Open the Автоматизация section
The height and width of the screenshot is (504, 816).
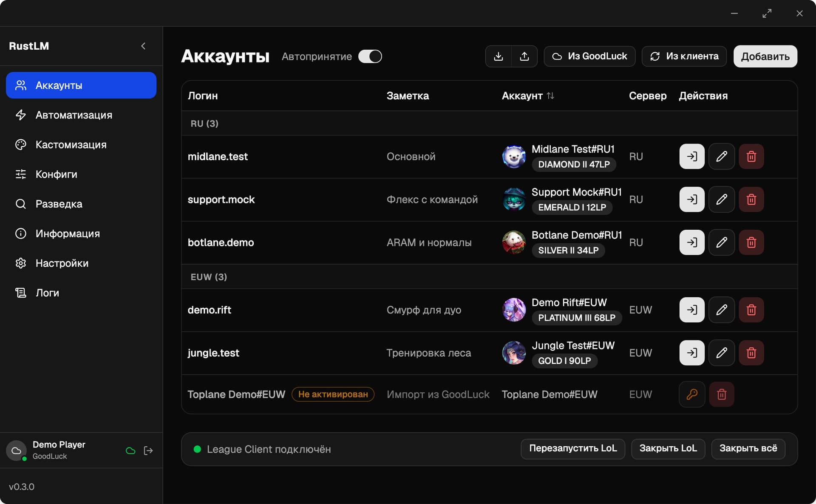81,115
